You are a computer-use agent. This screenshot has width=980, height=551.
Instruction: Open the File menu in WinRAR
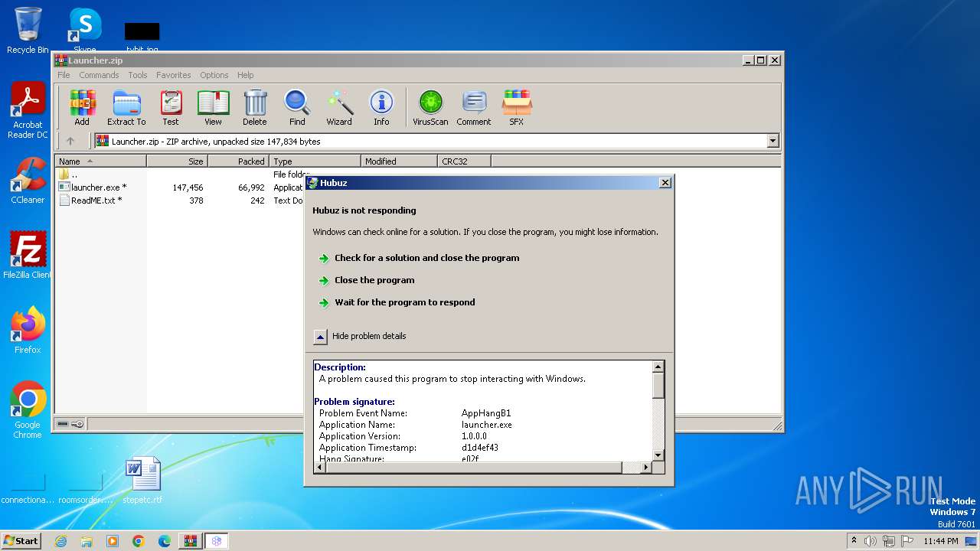(x=64, y=75)
